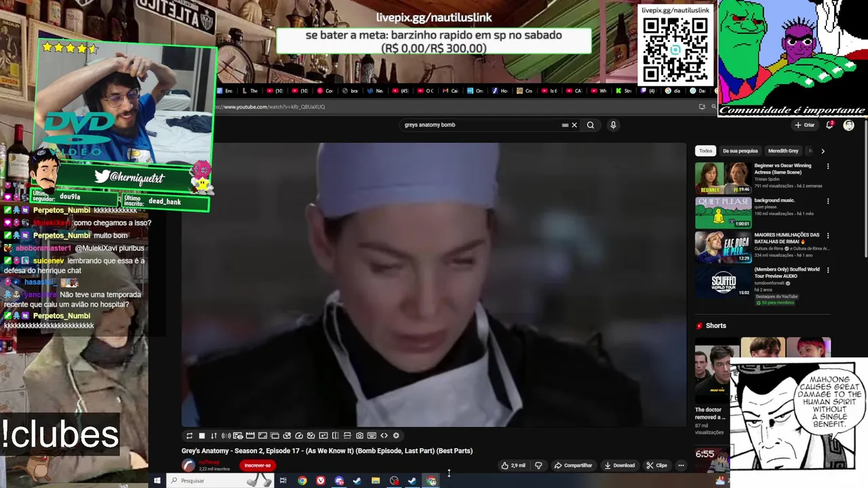
Task: Open the 'QUIET PLEASE' video thumbnail
Action: click(x=723, y=213)
